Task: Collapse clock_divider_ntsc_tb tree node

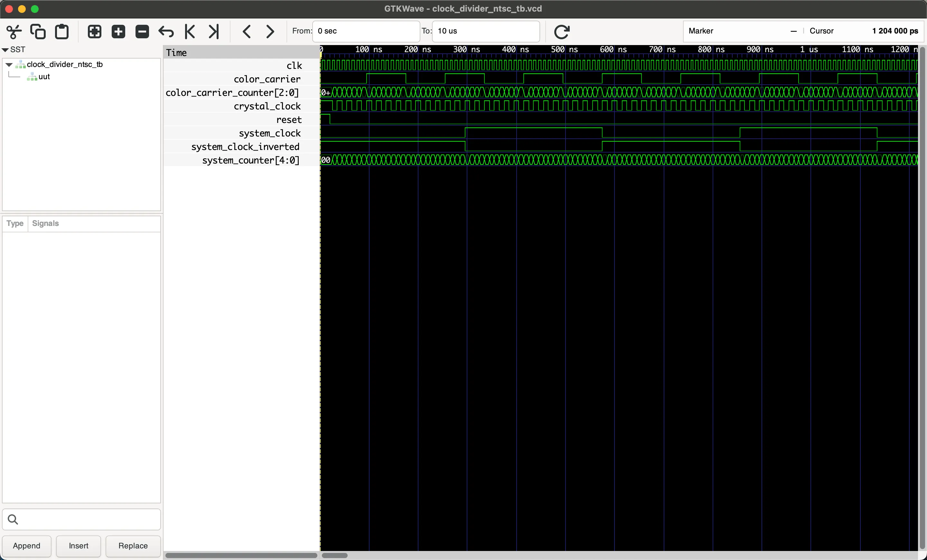Action: (x=9, y=65)
